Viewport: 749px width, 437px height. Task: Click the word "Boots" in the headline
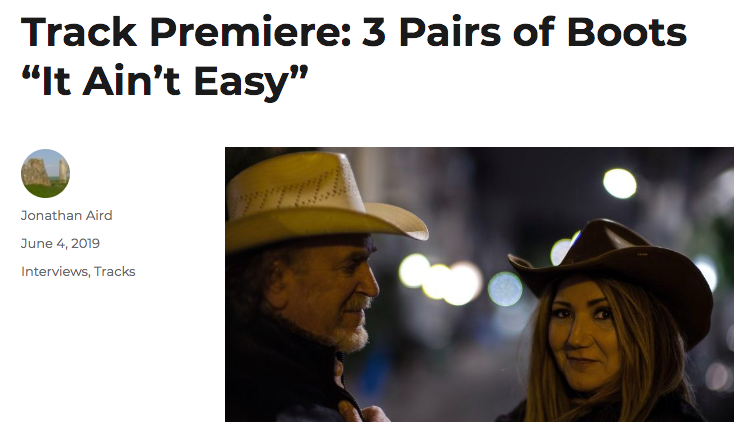click(x=627, y=32)
